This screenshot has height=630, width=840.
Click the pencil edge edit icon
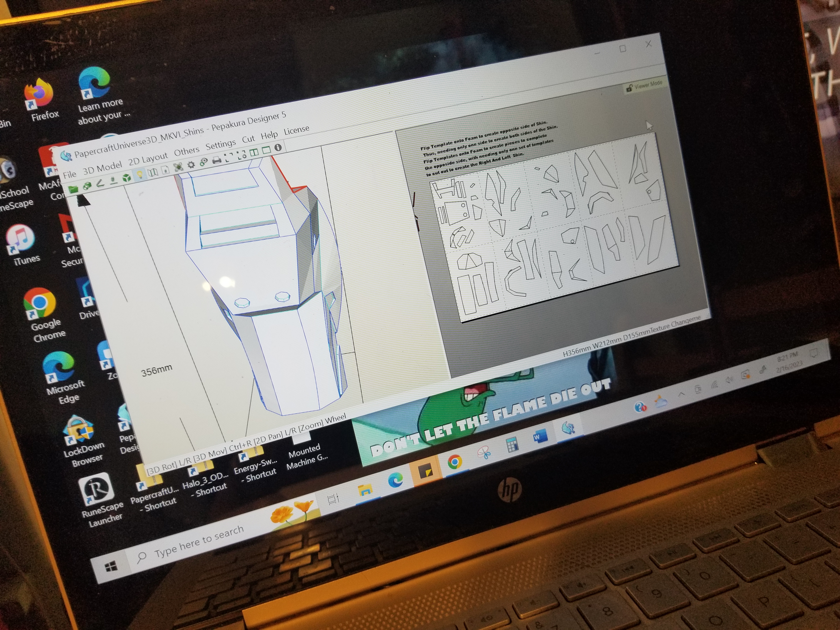(x=100, y=183)
